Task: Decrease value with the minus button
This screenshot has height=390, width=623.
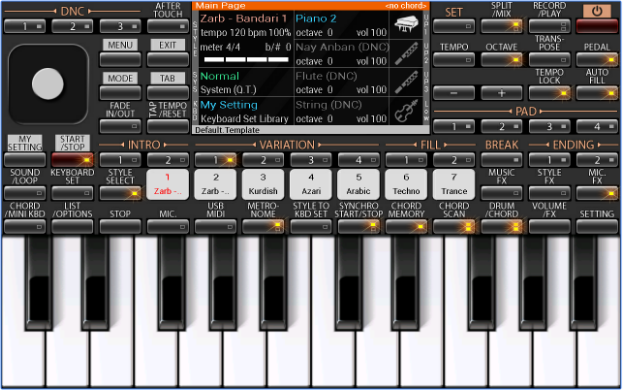Action: 454,93
